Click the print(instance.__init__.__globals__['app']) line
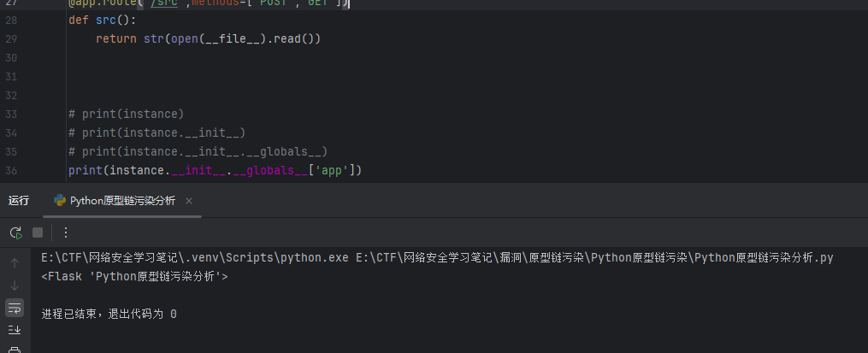868x353 pixels. tap(216, 171)
